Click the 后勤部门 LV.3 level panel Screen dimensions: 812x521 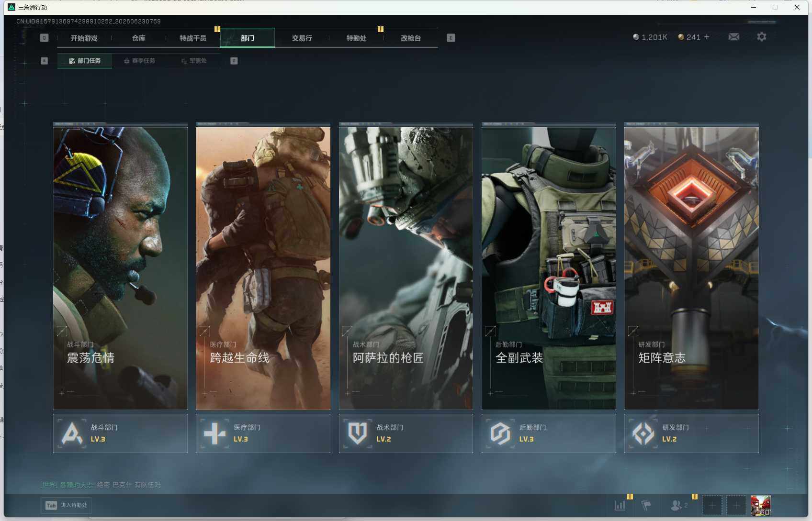tap(549, 433)
